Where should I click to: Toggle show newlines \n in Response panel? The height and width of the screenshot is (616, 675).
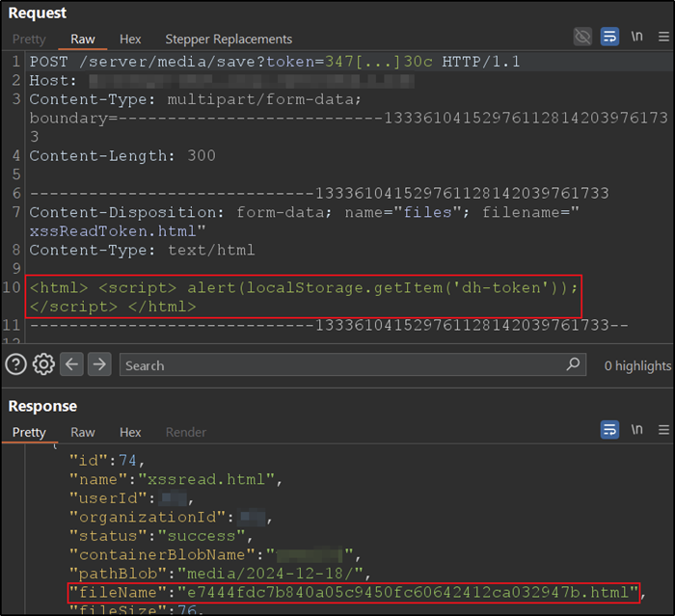pyautogui.click(x=636, y=430)
